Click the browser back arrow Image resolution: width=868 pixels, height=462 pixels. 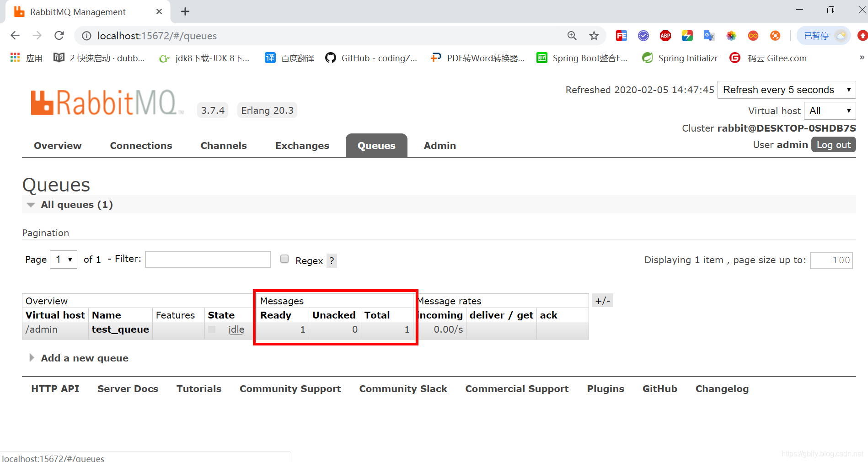(x=15, y=36)
